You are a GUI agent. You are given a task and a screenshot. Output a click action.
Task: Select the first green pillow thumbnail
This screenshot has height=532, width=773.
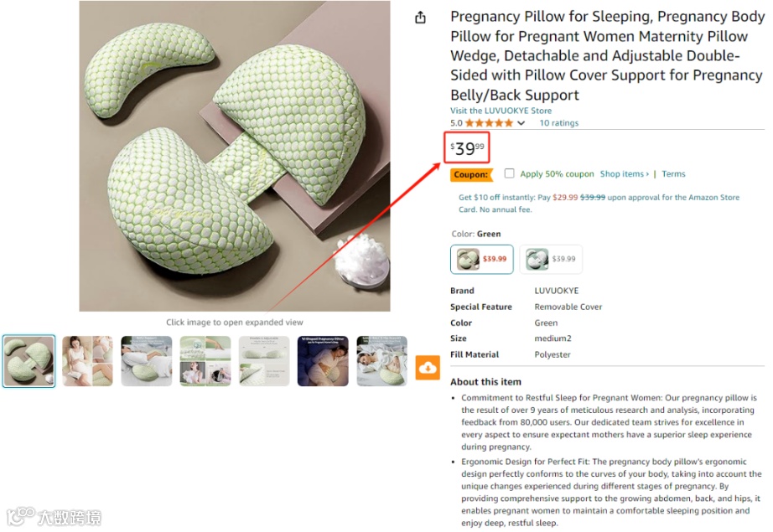(x=29, y=361)
